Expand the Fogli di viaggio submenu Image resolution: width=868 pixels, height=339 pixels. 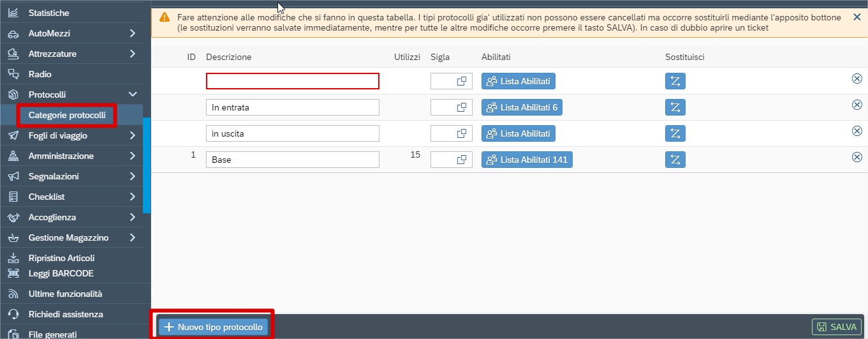point(132,135)
